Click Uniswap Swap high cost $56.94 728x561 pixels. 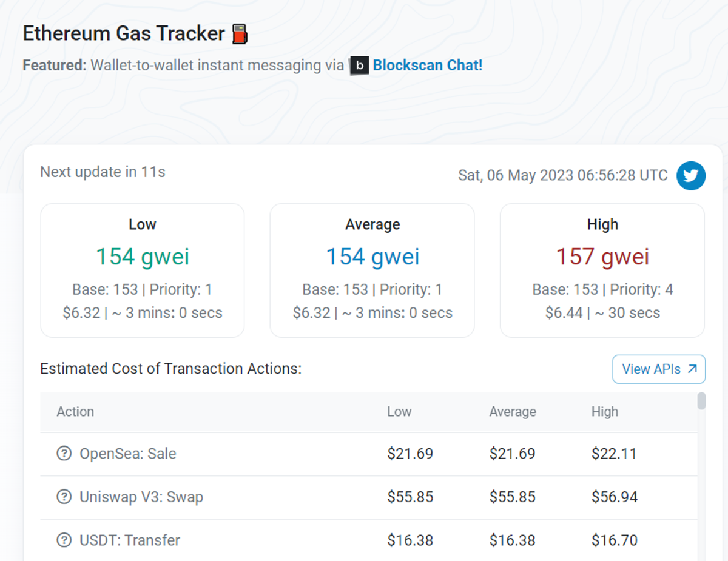tap(615, 497)
